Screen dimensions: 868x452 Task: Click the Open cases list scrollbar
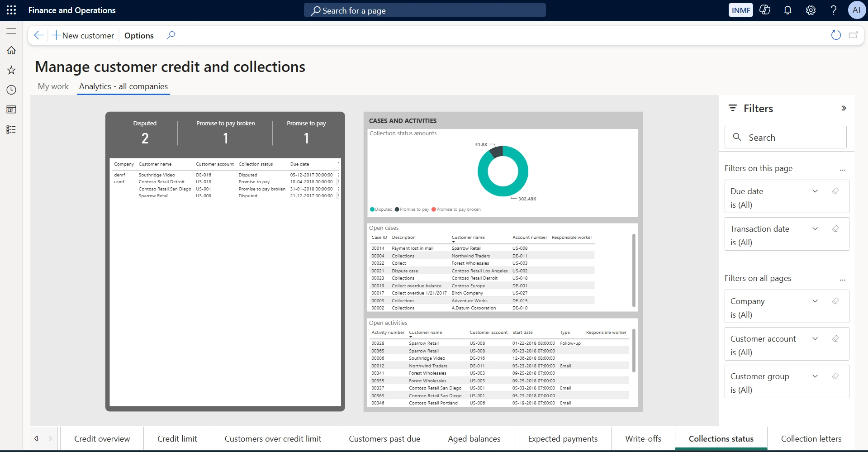click(x=633, y=270)
